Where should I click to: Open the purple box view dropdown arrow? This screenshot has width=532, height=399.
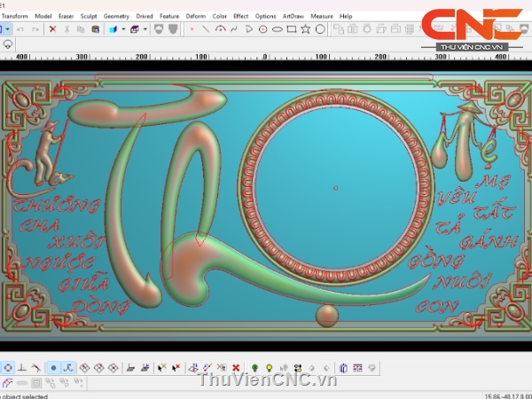tap(145, 29)
